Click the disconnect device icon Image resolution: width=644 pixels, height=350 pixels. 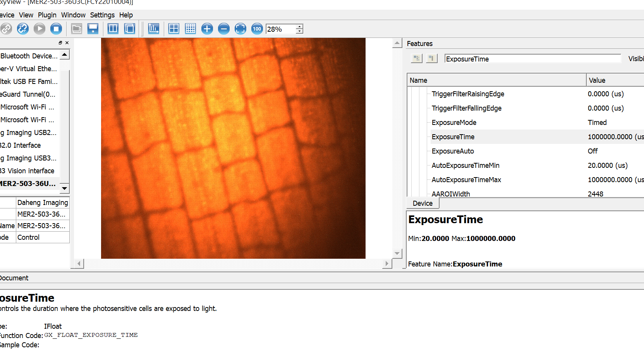point(22,29)
